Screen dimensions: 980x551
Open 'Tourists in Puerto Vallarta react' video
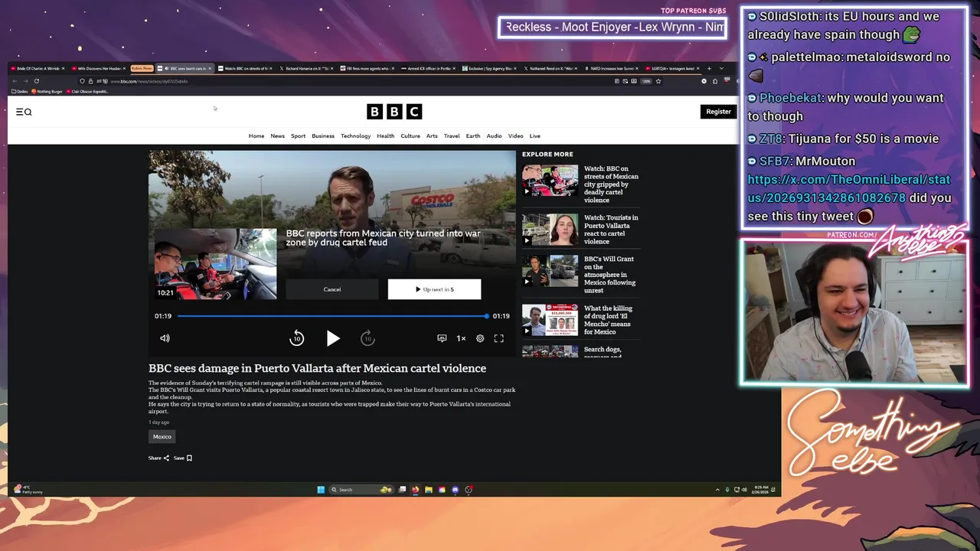point(611,230)
